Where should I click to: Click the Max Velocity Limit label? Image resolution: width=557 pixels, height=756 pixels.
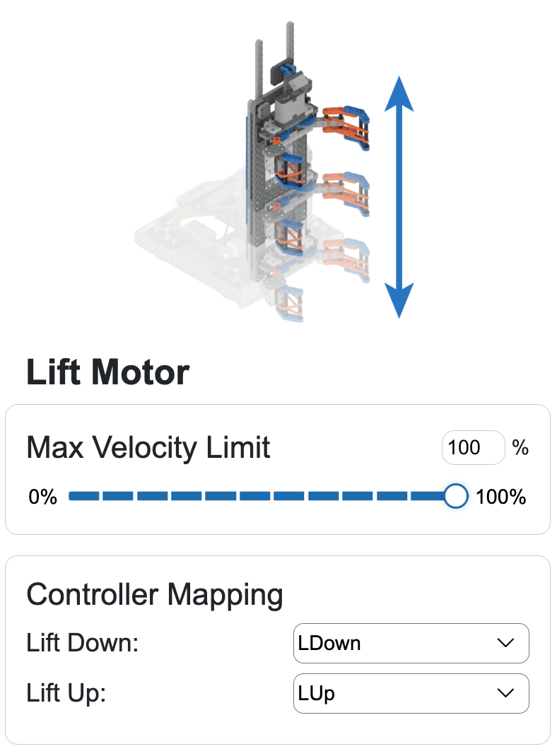(x=148, y=447)
